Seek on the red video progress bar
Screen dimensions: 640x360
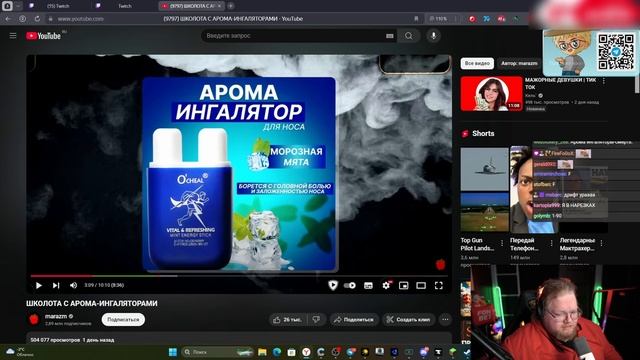click(x=239, y=276)
